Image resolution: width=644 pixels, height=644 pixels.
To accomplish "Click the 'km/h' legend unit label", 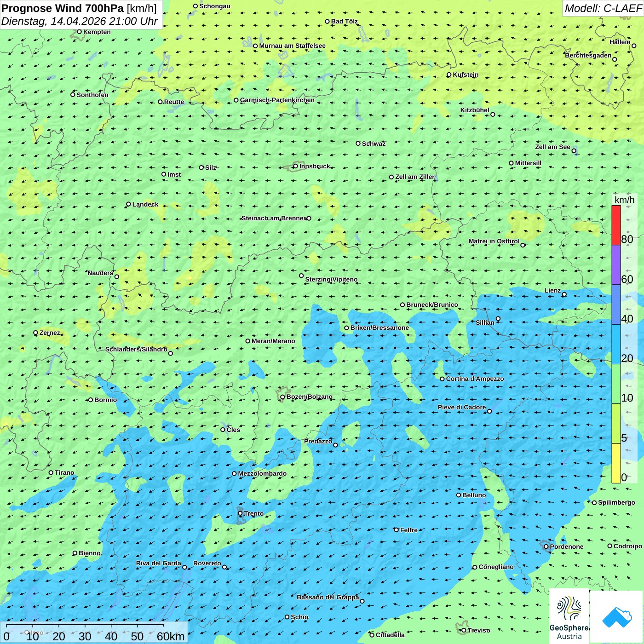I will pos(624,199).
